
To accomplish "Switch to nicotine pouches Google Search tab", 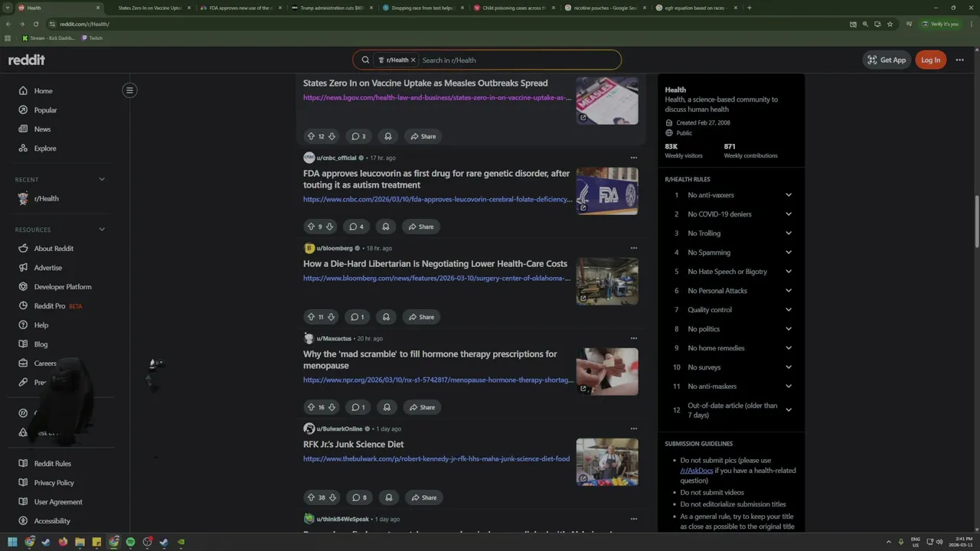I will 605,8.
